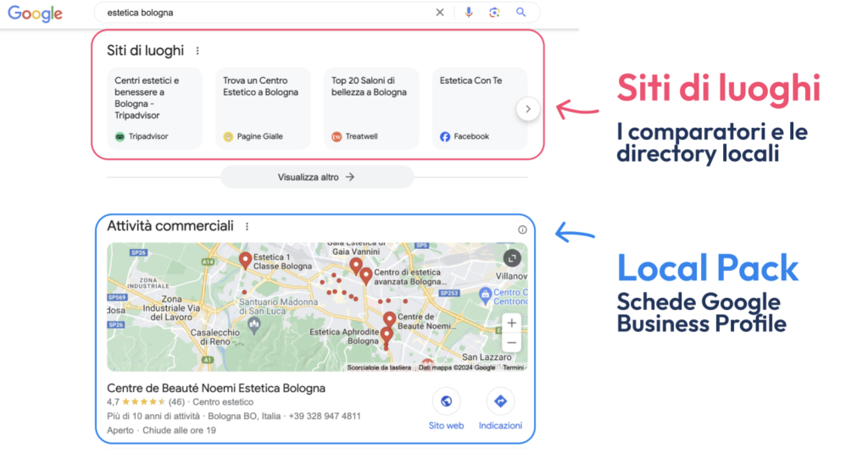Open Centre de Beauté Noemi Estetica Bologna listing
The image size is (868, 459).
pos(216,388)
